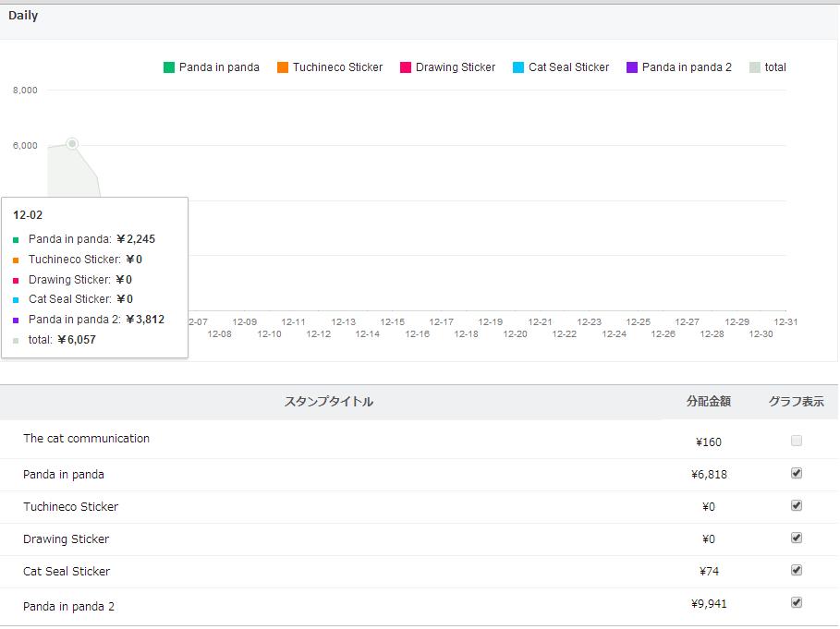Click the スタンプタイトル column header

coord(328,402)
